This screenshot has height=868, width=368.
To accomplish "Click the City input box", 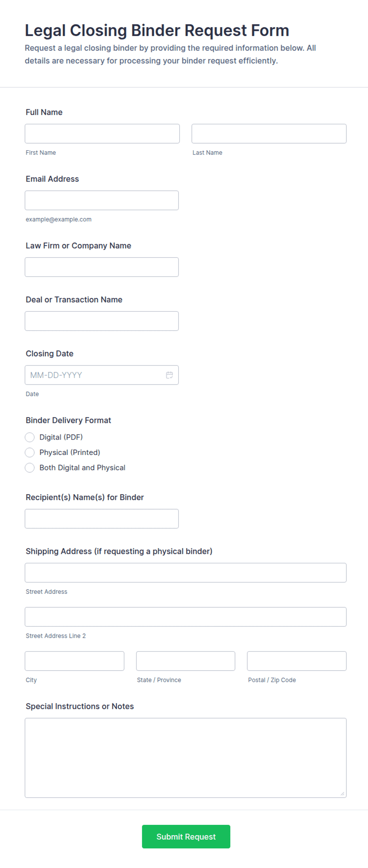I will [74, 661].
